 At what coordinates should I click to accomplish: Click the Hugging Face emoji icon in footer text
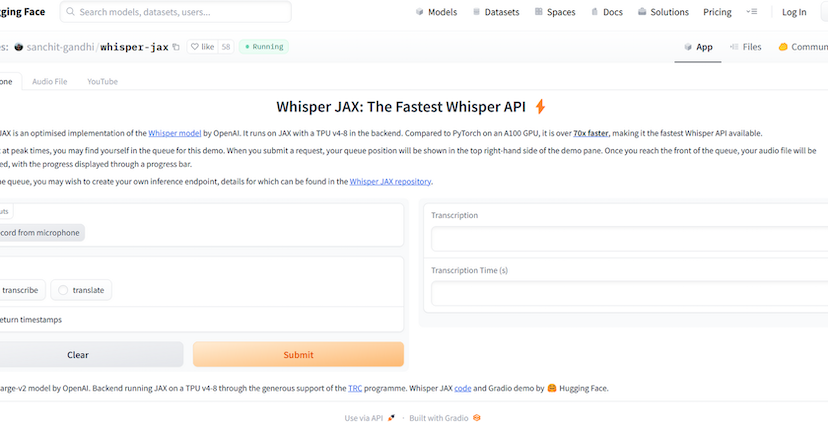tap(552, 388)
